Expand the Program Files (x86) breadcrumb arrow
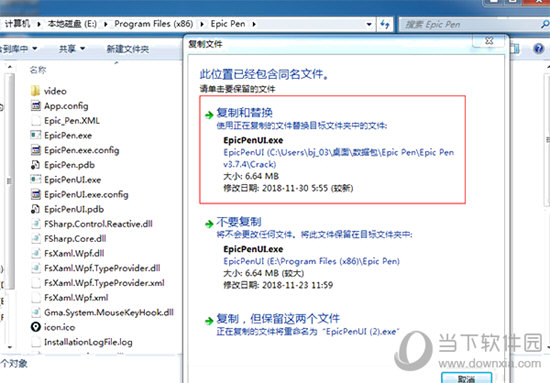Viewport: 550px width, 383px height. (x=202, y=24)
